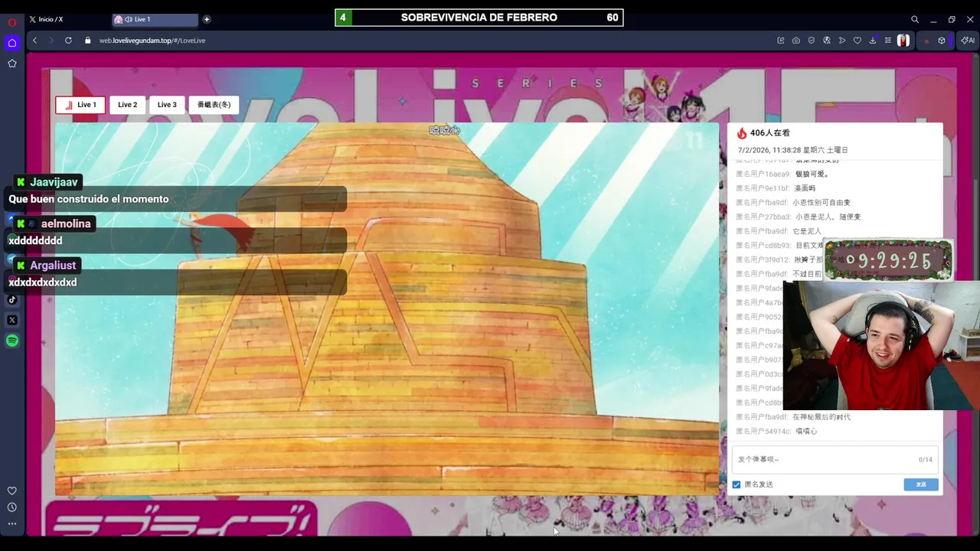Open X messenger in Opera sidebar
The height and width of the screenshot is (551, 980).
point(12,320)
